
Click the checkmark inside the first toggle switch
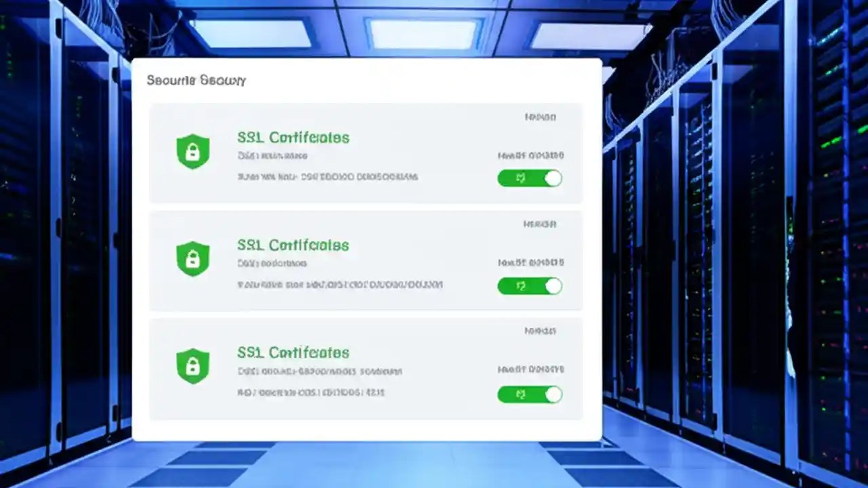(x=520, y=178)
